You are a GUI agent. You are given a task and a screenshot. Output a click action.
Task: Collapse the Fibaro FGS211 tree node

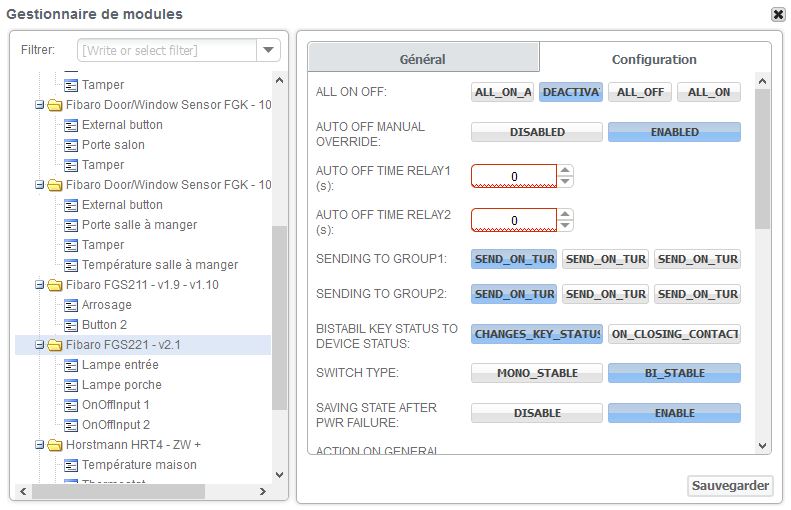click(x=39, y=285)
